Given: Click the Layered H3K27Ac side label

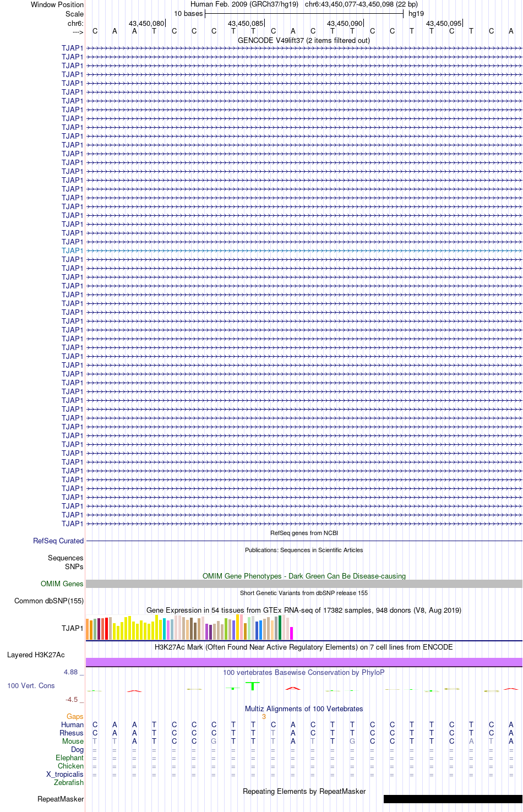Looking at the screenshot, I should coord(36,655).
